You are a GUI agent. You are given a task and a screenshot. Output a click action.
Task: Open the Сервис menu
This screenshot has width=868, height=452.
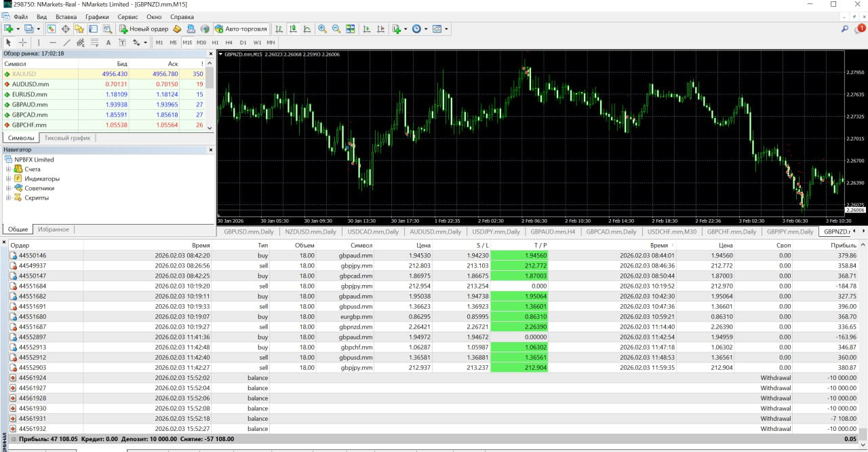click(x=127, y=16)
